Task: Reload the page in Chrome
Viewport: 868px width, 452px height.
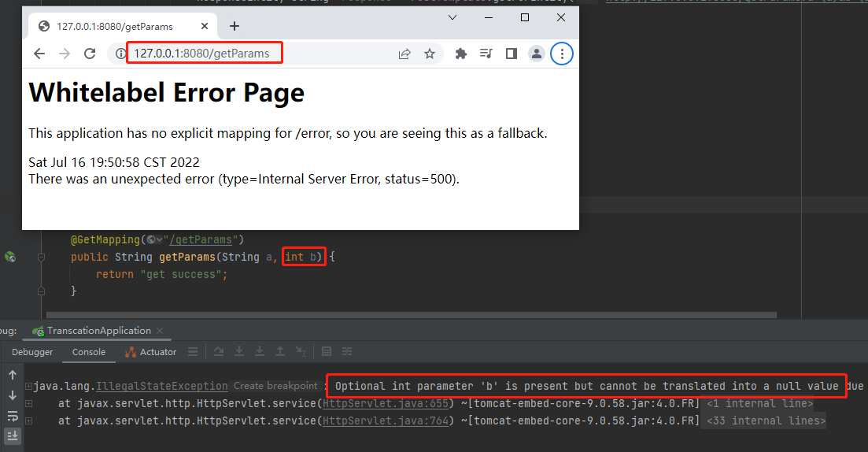Action: tap(90, 54)
